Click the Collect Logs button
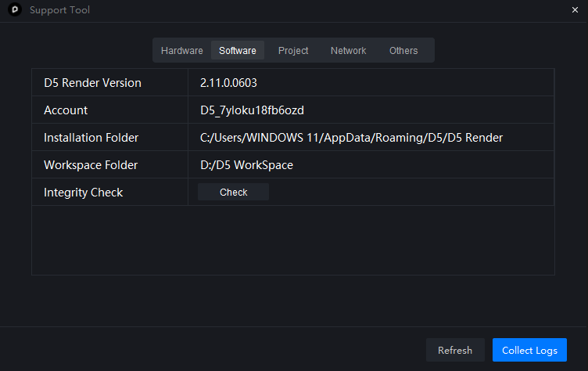This screenshot has width=588, height=371. (529, 350)
